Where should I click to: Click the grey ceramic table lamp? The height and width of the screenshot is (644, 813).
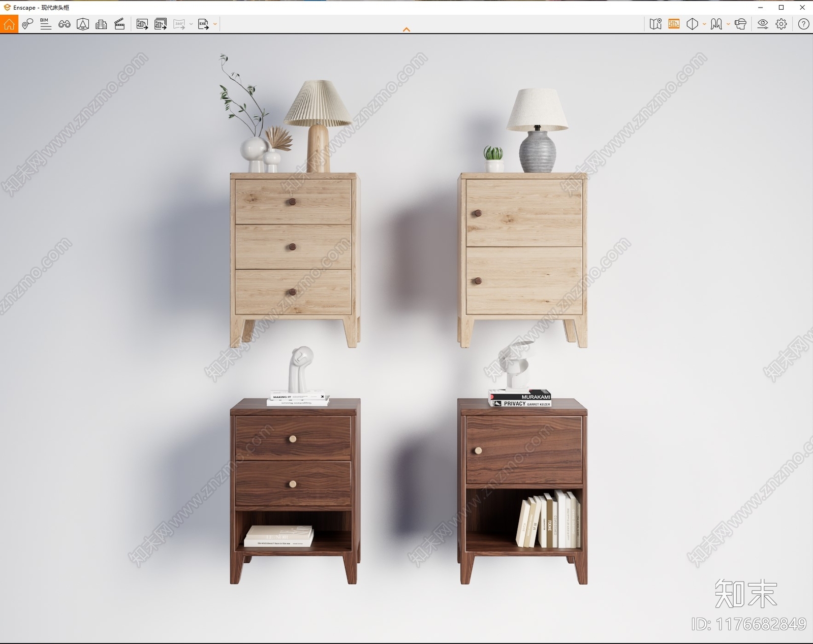pos(537,131)
